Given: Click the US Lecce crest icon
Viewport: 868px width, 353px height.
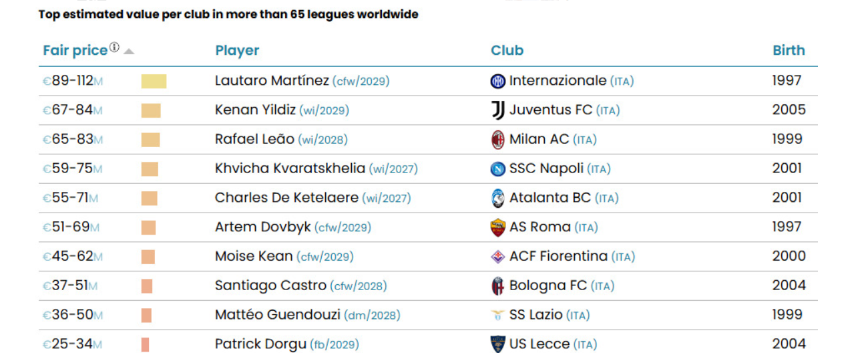Looking at the screenshot, I should click(498, 344).
